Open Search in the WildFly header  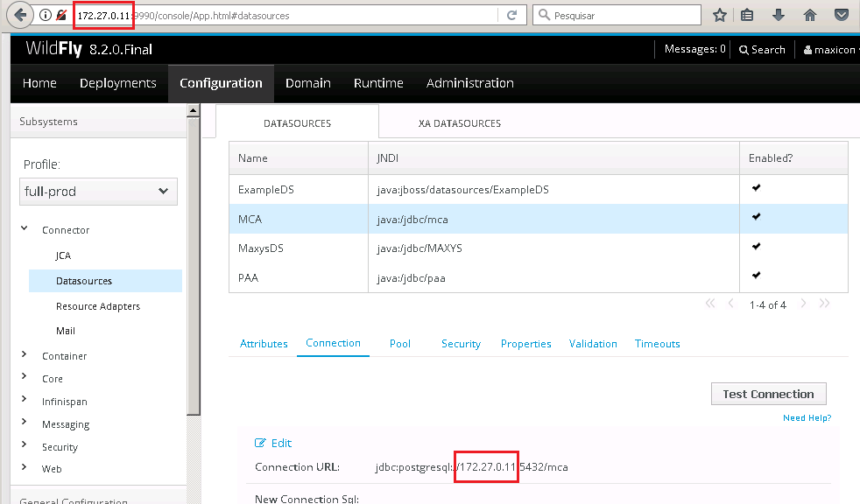click(762, 49)
